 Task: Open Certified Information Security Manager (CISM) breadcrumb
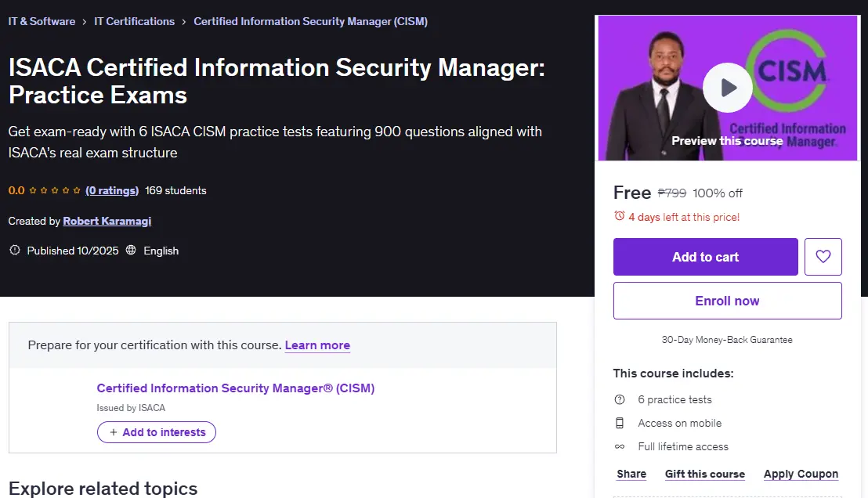(310, 22)
